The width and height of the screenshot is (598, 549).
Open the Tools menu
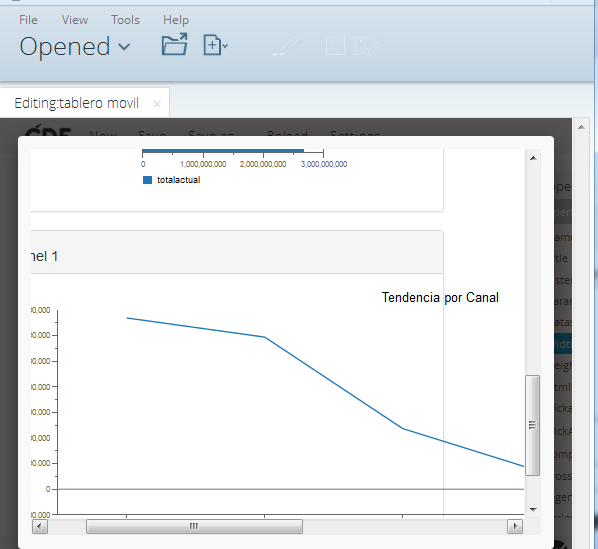point(125,20)
